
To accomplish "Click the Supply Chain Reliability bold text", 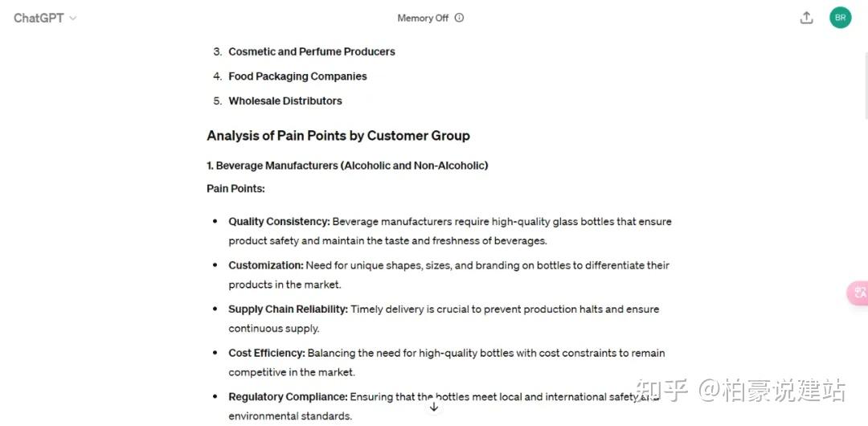I will tap(288, 309).
